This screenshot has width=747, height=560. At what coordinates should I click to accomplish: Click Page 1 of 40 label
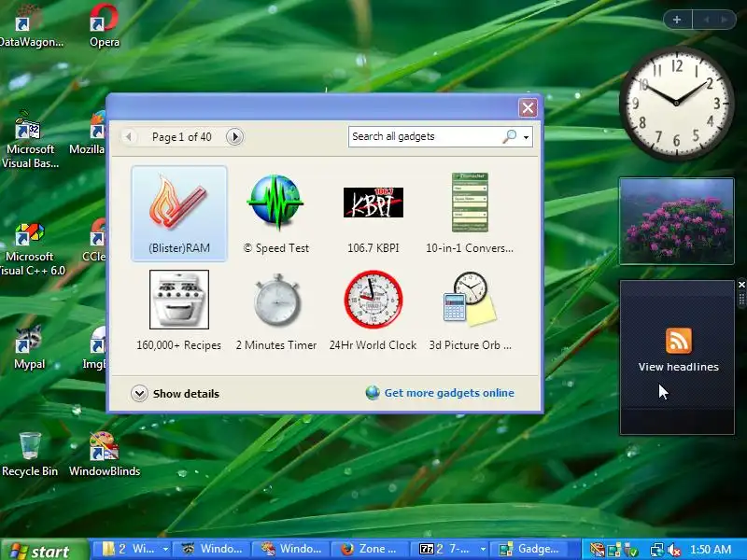(181, 137)
